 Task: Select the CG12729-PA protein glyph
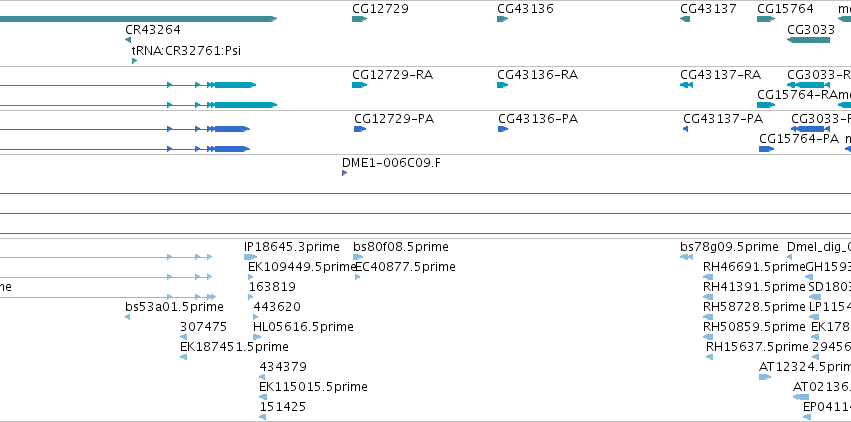pos(360,129)
